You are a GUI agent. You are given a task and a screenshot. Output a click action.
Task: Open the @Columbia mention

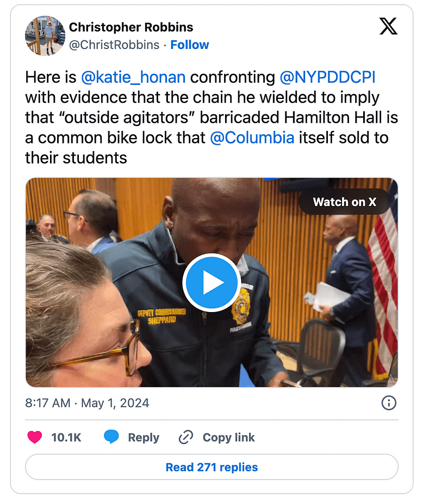click(252, 138)
